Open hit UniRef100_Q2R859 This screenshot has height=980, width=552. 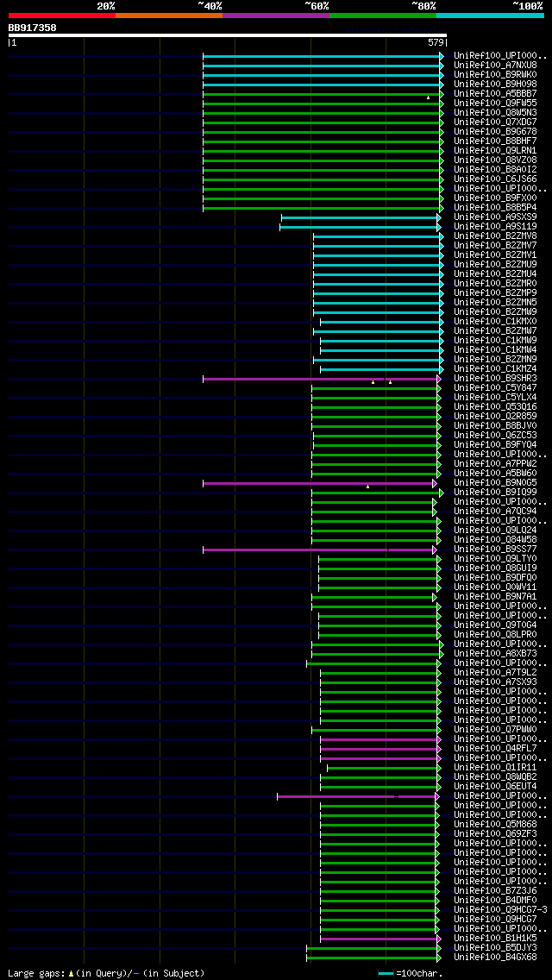(495, 417)
